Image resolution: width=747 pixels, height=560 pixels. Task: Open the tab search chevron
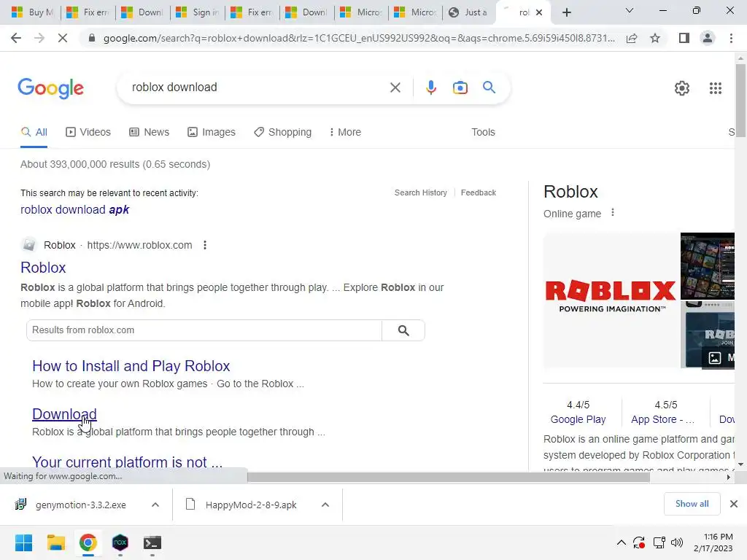(630, 10)
